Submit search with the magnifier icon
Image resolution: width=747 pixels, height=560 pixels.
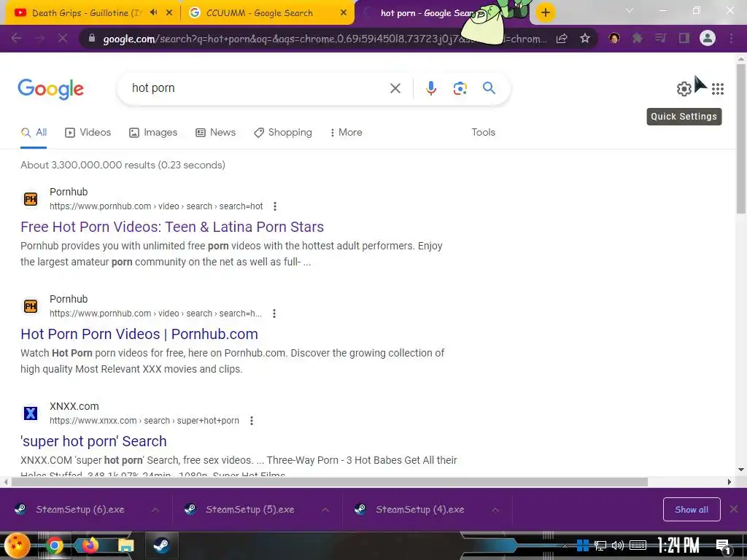(489, 87)
